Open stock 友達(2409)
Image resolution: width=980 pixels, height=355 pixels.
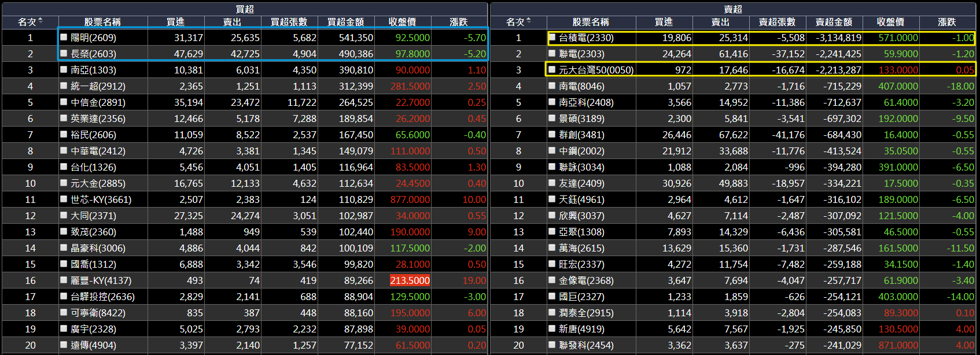click(581, 183)
